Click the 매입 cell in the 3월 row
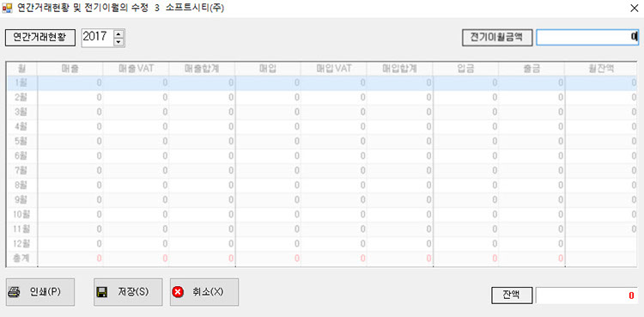 [268, 112]
